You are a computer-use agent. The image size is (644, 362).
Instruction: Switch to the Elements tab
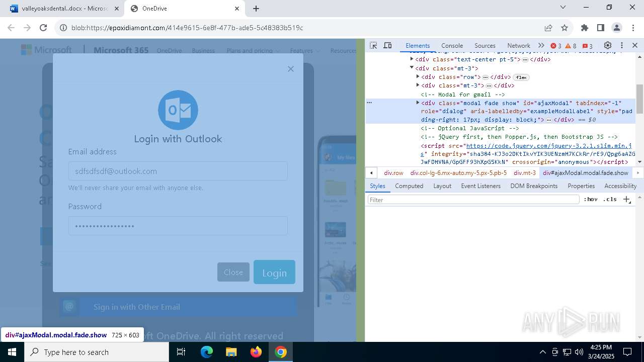pos(418,45)
